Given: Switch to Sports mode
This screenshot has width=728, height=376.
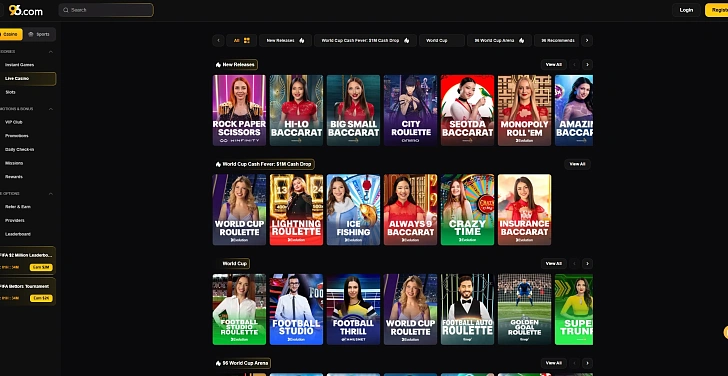Looking at the screenshot, I should click(39, 34).
